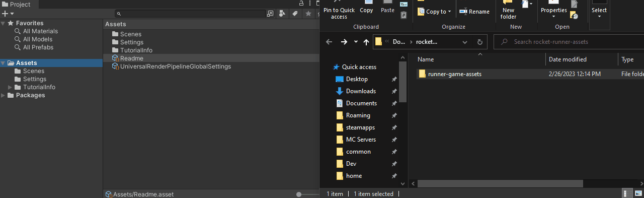Go up one folder level
Screen dimensions: 644x198
[x=366, y=42]
